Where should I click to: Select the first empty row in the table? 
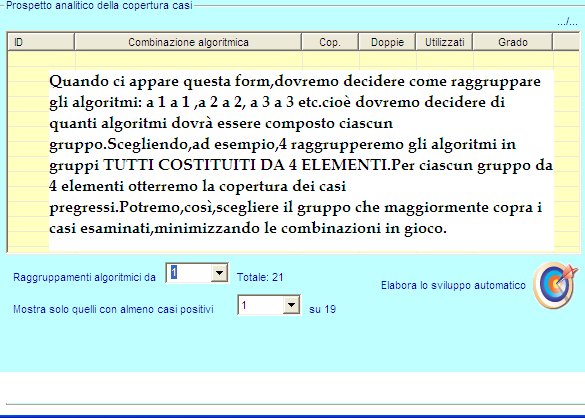294,59
